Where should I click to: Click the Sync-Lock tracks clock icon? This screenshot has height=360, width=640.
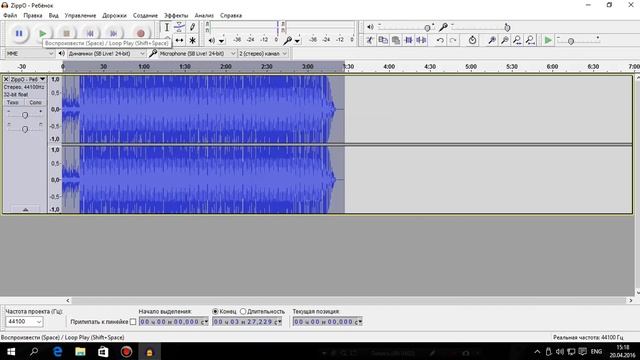click(x=472, y=40)
